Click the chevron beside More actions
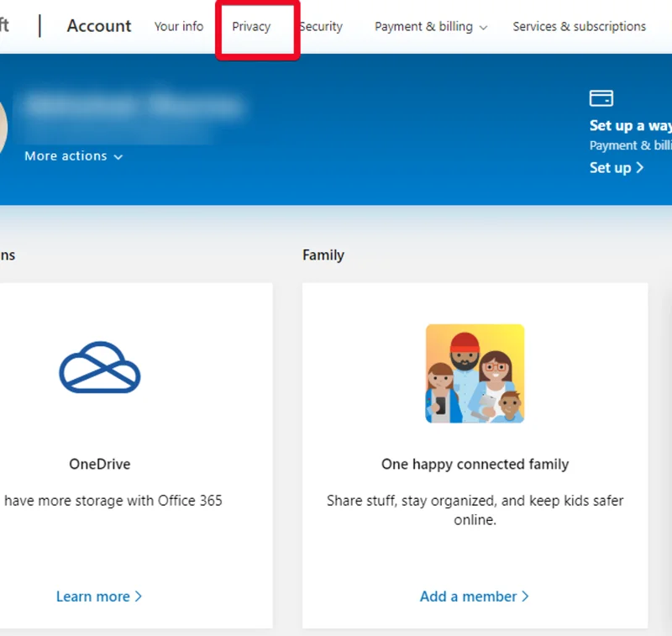 [118, 157]
